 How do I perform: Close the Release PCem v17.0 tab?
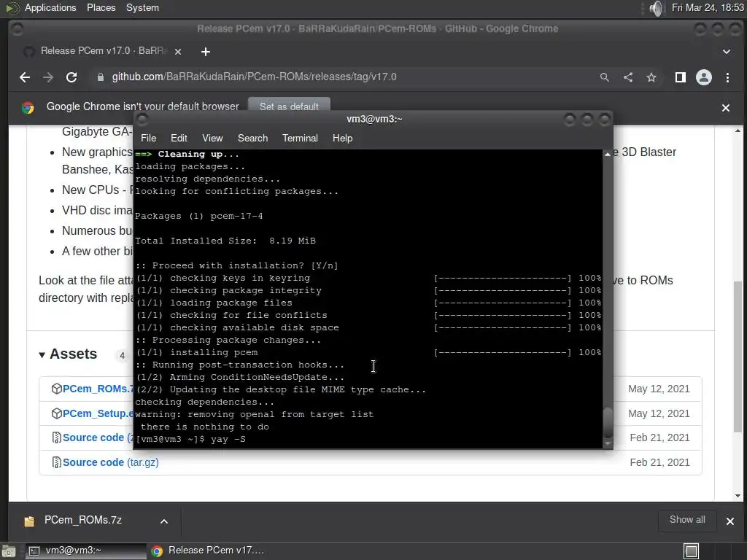pos(178,52)
